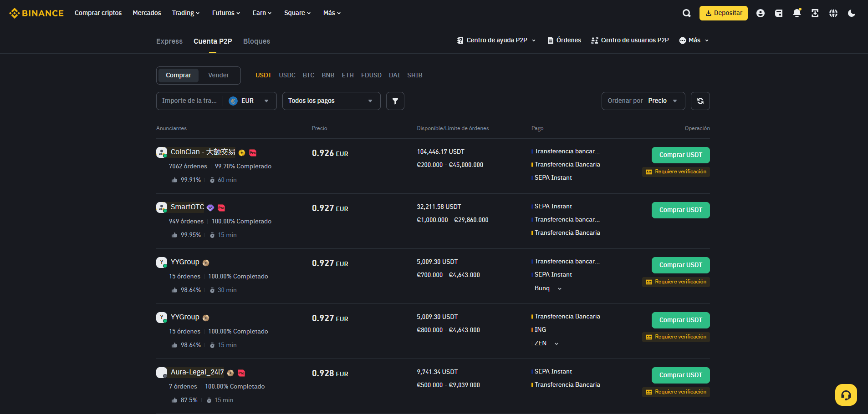The height and width of the screenshot is (414, 868).
Task: Open the Cuenta P2P tab
Action: pyautogui.click(x=213, y=41)
